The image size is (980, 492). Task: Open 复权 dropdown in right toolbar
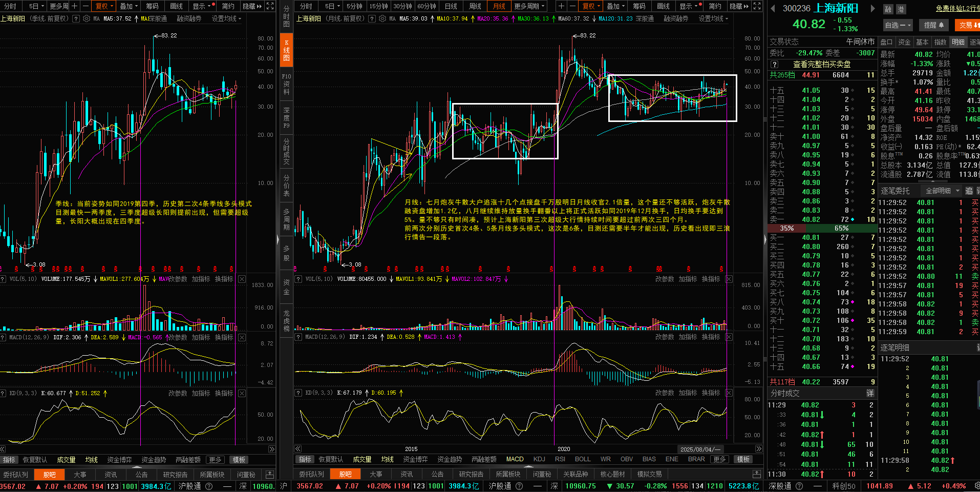click(591, 6)
